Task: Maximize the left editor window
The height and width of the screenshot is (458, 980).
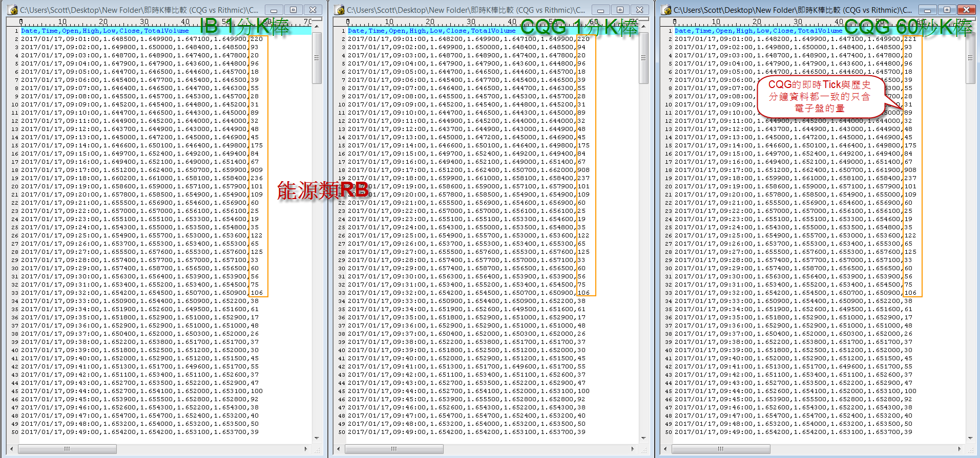Action: tap(293, 10)
